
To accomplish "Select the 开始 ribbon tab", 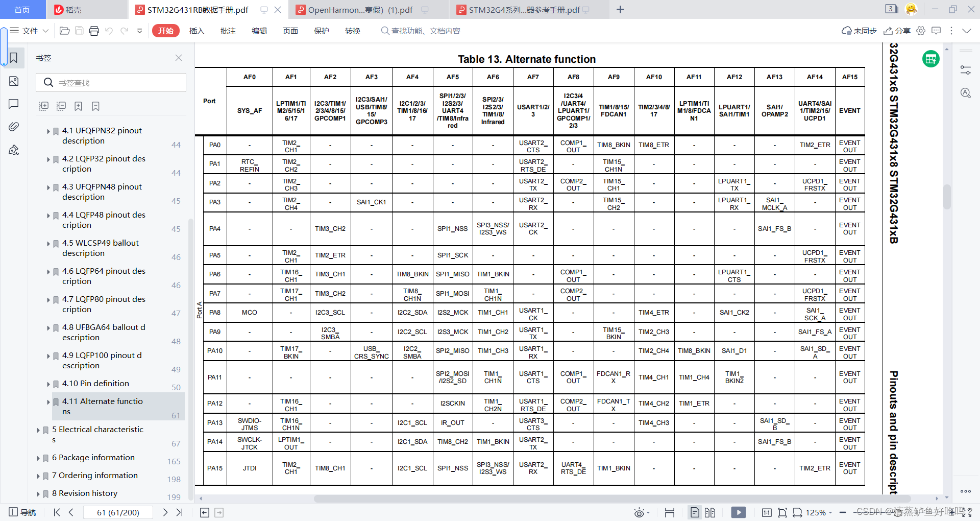I will point(166,31).
